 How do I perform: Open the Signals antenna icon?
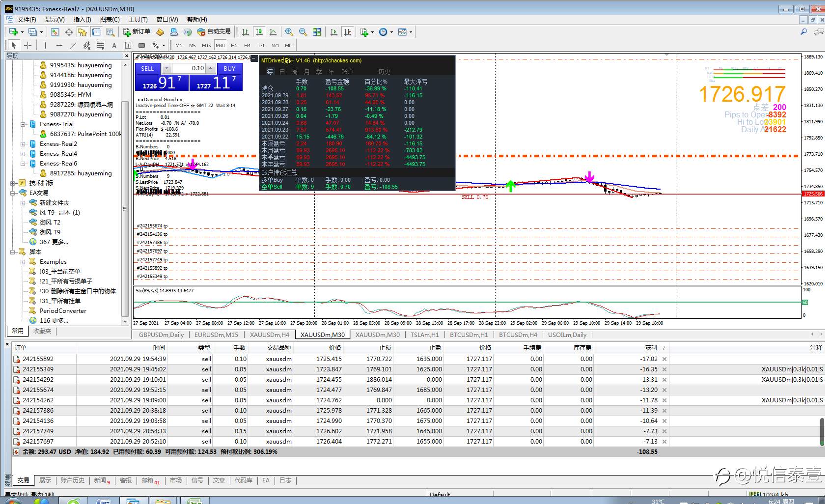pyautogui.click(x=188, y=32)
